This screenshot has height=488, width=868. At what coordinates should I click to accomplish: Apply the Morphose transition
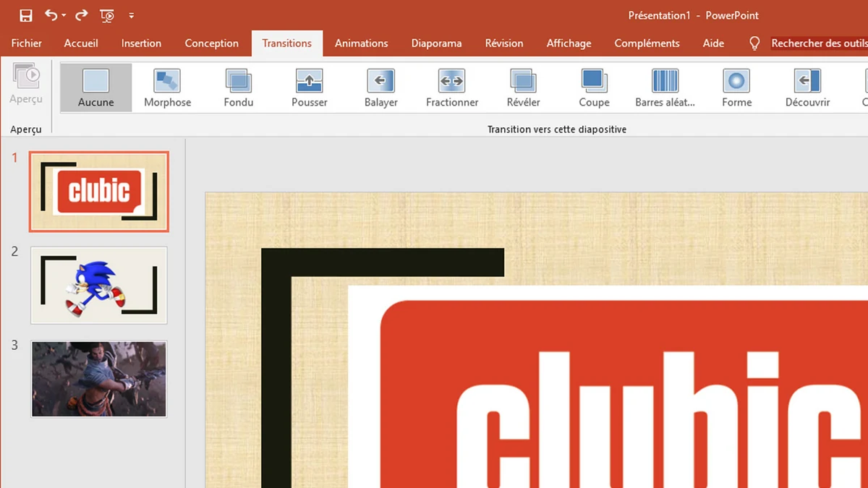[167, 87]
